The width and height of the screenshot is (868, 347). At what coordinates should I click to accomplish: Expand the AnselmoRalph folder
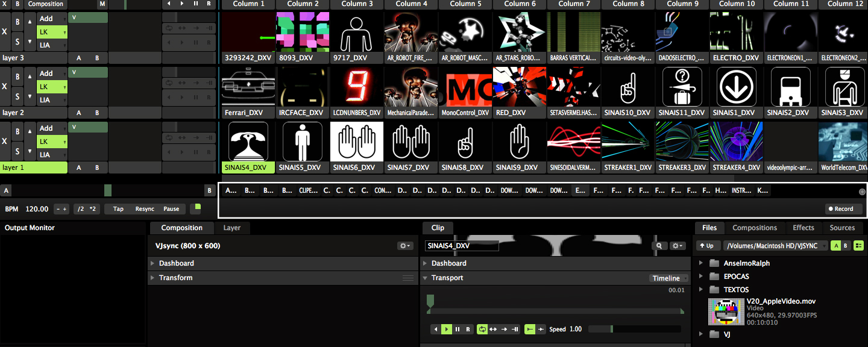pyautogui.click(x=700, y=263)
